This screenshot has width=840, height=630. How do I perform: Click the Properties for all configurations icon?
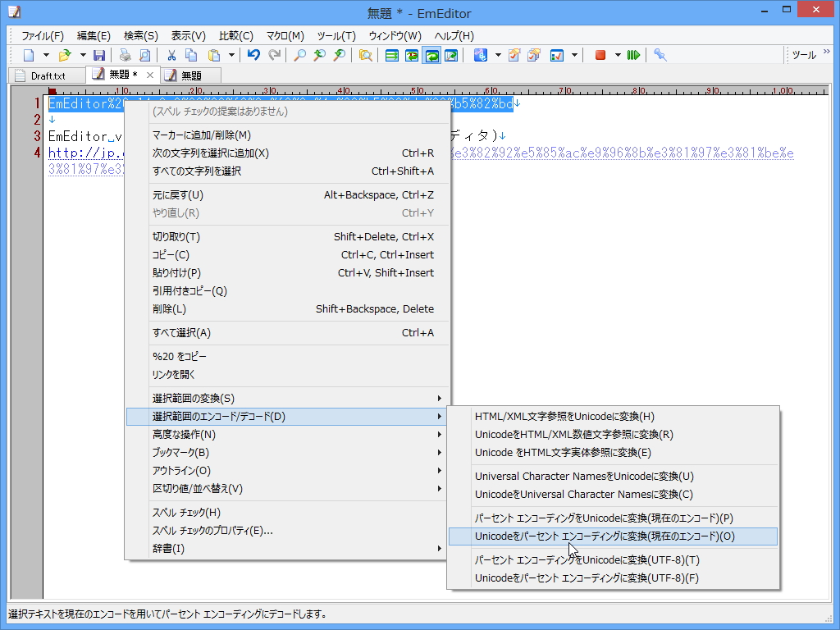[533, 55]
